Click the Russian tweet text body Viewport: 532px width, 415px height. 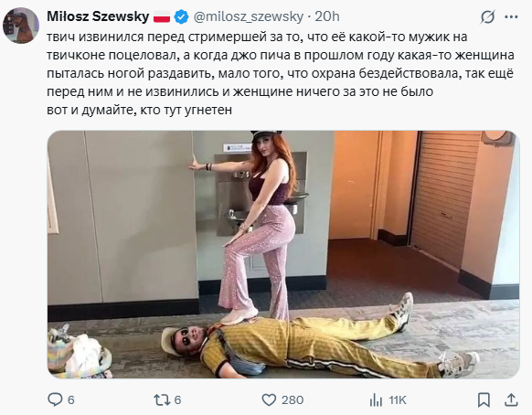pyautogui.click(x=281, y=73)
